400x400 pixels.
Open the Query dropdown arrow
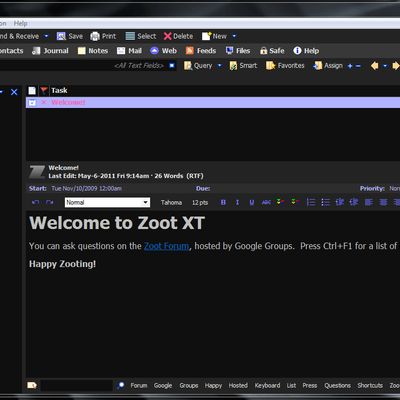click(220, 66)
